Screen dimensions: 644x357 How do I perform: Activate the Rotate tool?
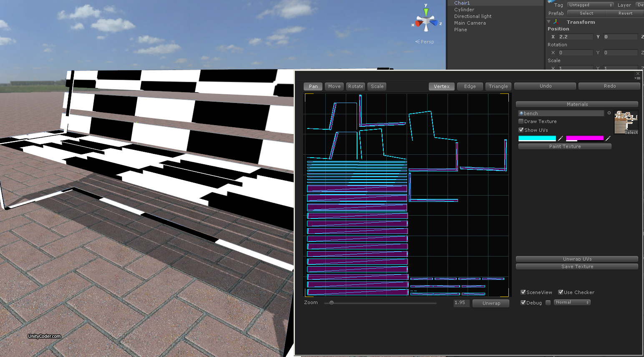tap(355, 86)
